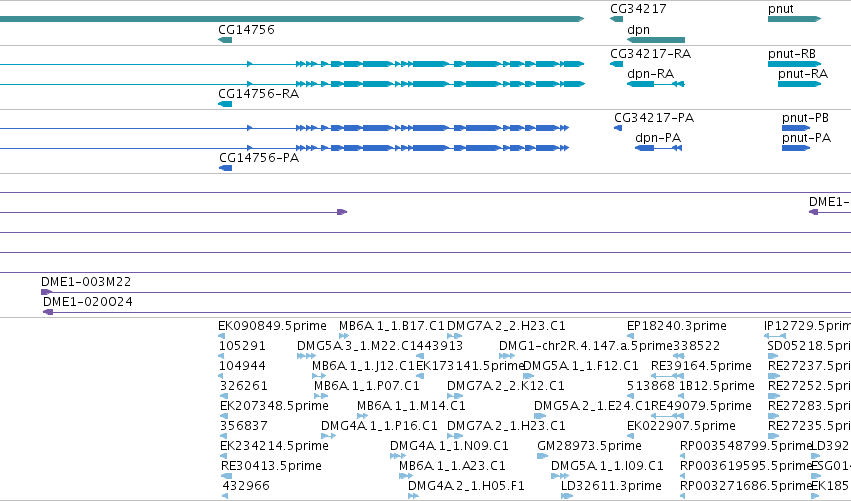The width and height of the screenshot is (851, 501).
Task: Click BAC clone label DME1-020O24
Action: pyautogui.click(x=87, y=302)
